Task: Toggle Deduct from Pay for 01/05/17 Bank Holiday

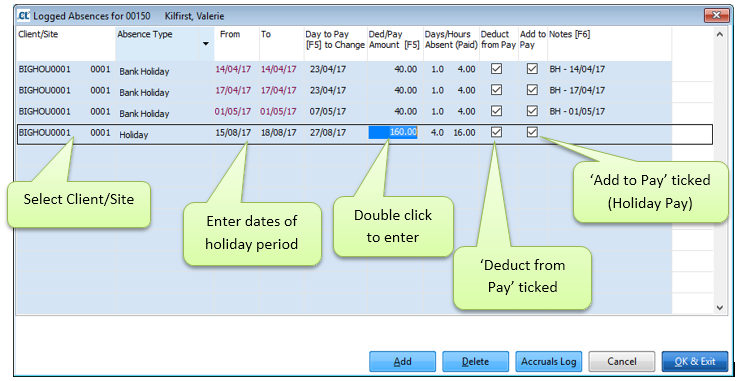Action: (x=496, y=111)
